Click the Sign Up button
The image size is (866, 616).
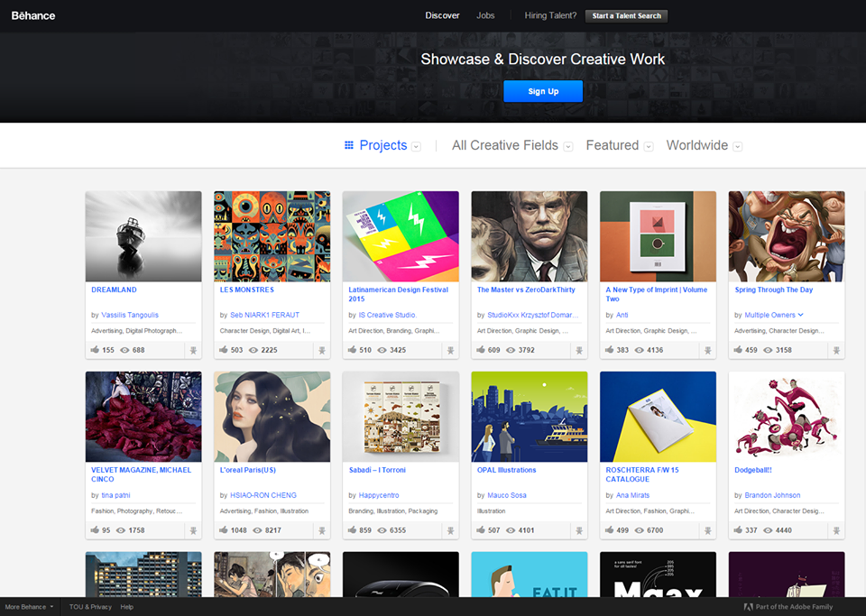(543, 91)
